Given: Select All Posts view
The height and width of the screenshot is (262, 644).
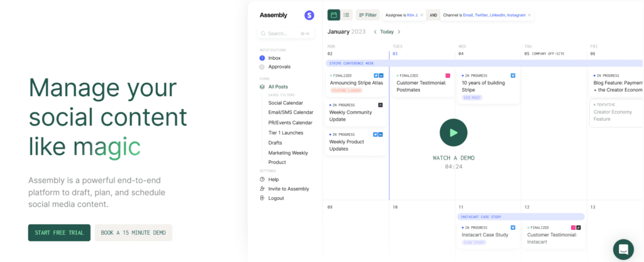Looking at the screenshot, I should click(278, 87).
